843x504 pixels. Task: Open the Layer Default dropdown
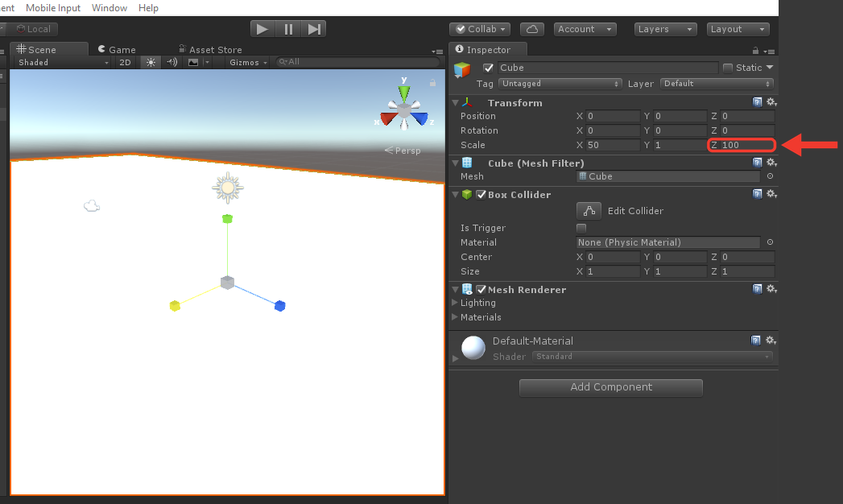coord(717,84)
